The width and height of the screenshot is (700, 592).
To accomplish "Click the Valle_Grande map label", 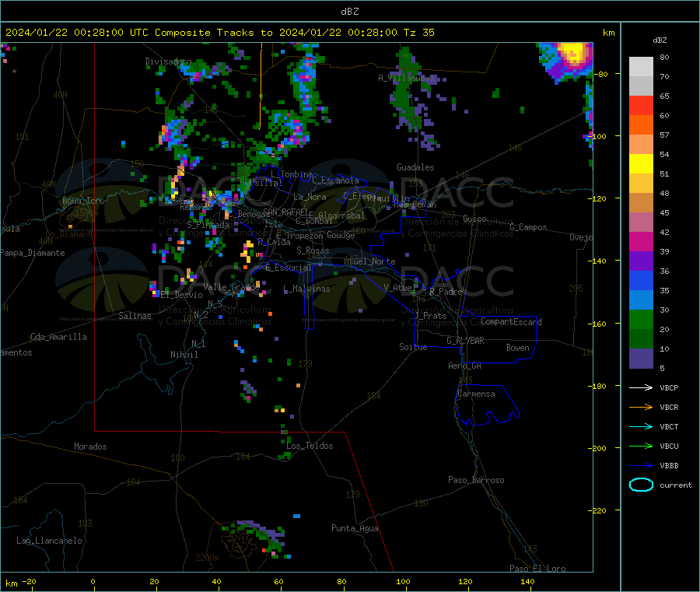I will coord(231,287).
